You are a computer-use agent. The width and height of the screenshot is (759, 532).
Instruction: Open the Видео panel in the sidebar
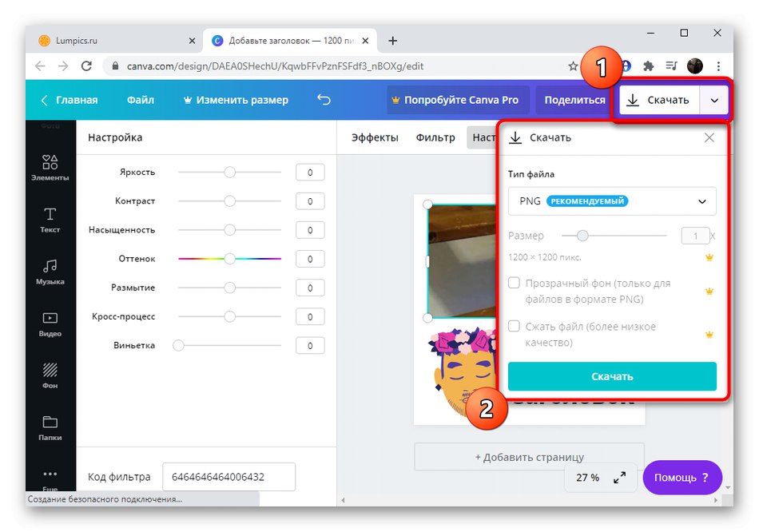pyautogui.click(x=50, y=324)
